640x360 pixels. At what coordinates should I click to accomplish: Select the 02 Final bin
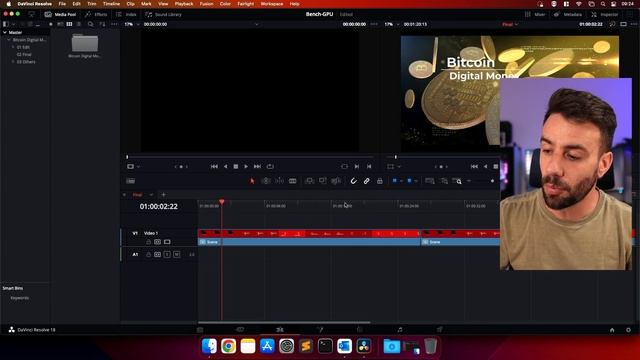click(24, 54)
